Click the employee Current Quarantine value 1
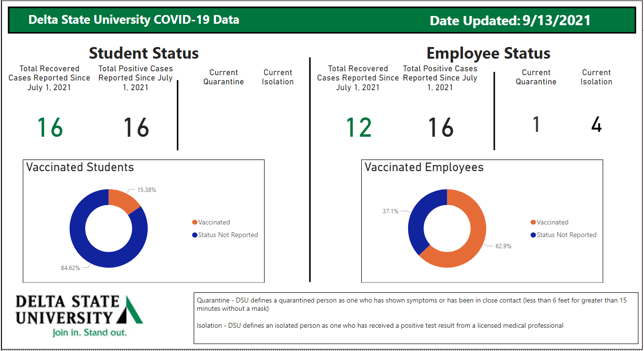Viewport: 644px width, 351px height. [536, 125]
